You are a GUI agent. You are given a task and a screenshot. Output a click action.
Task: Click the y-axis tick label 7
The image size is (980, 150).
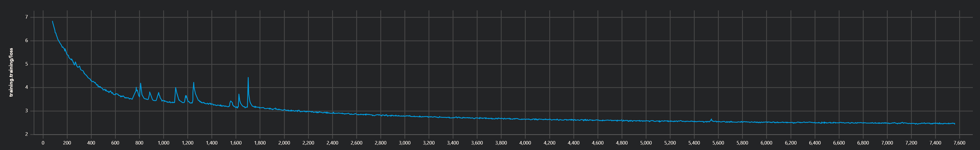click(x=27, y=17)
